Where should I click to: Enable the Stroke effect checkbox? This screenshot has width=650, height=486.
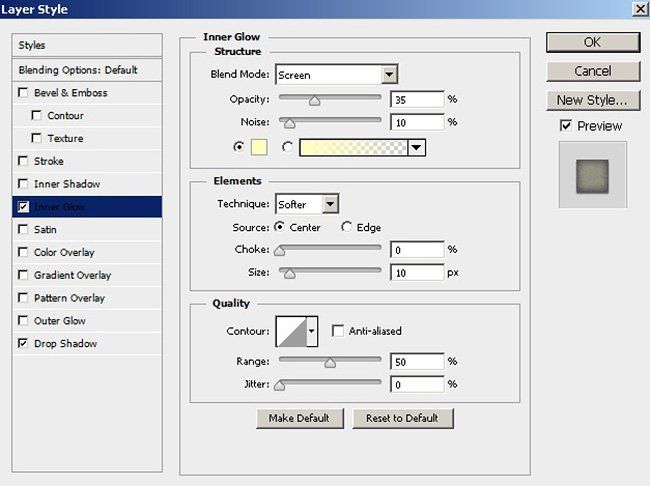(23, 161)
